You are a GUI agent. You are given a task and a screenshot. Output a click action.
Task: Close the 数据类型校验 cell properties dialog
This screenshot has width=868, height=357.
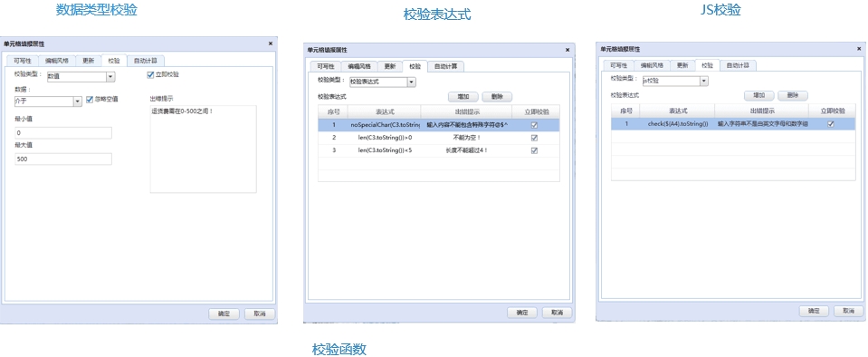pos(270,43)
